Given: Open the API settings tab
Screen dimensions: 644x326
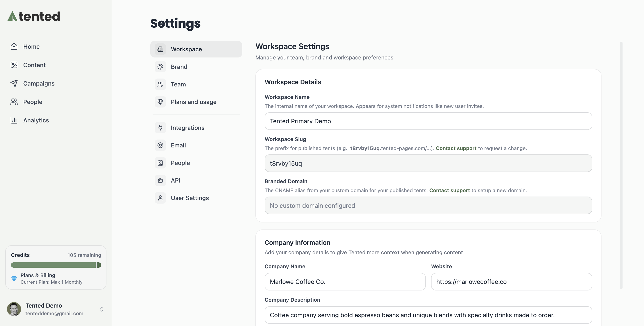Looking at the screenshot, I should tap(196, 180).
